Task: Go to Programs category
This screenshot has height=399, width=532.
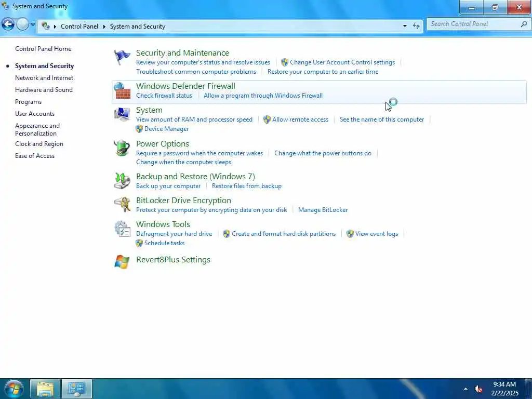Action: pyautogui.click(x=28, y=102)
